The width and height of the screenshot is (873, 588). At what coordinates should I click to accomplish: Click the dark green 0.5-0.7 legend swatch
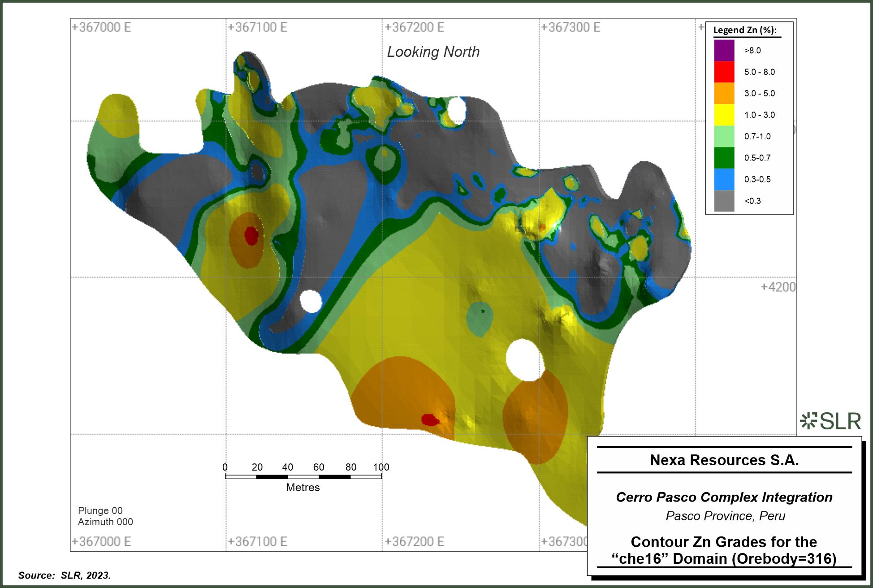tap(724, 158)
